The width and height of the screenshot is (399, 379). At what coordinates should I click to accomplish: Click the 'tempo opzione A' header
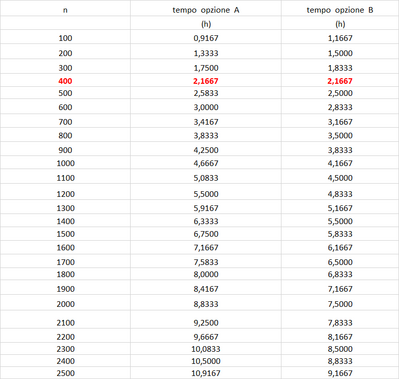(x=206, y=10)
